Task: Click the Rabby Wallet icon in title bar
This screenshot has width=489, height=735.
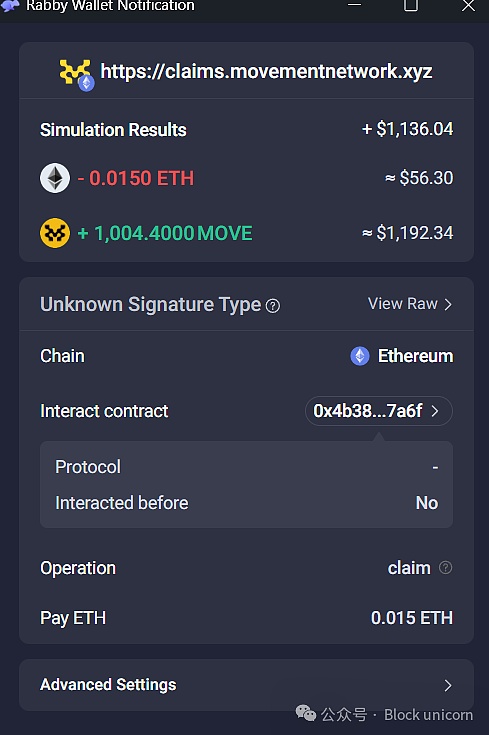Action: 10,6
